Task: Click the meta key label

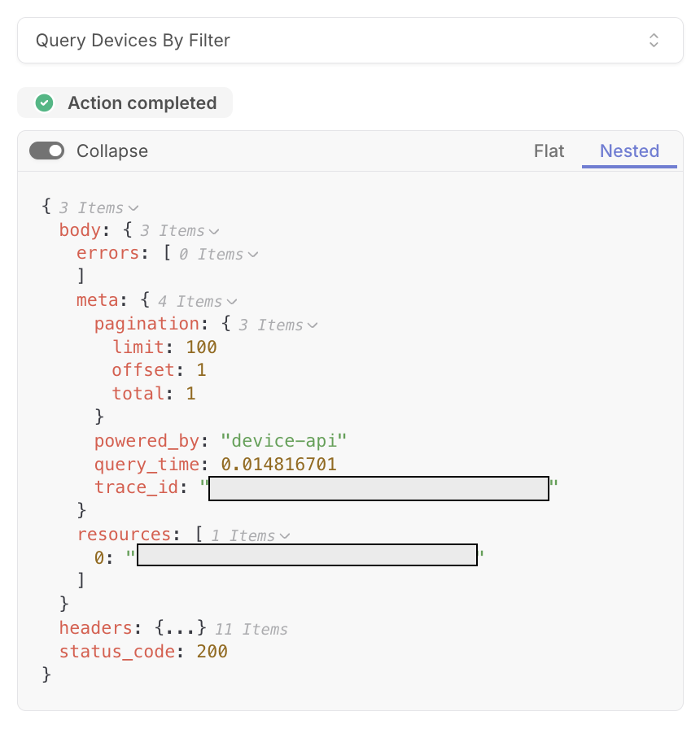Action: pyautogui.click(x=98, y=300)
